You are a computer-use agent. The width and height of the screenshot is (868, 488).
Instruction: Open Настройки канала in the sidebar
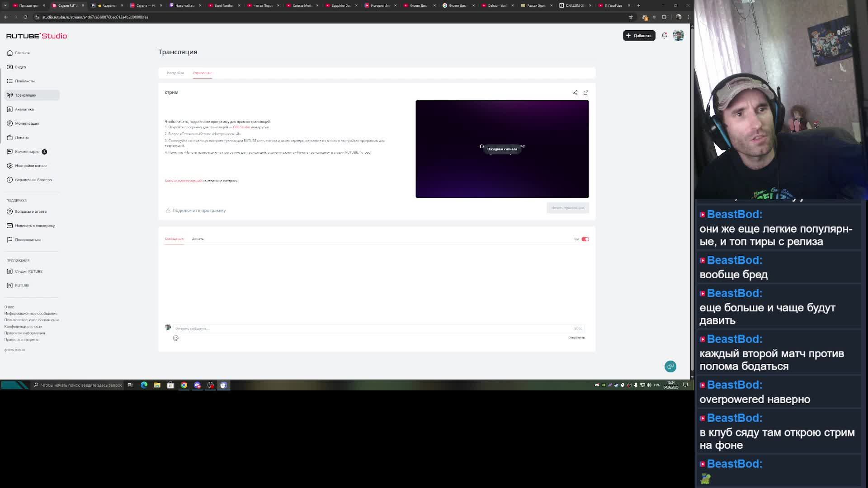pos(31,166)
